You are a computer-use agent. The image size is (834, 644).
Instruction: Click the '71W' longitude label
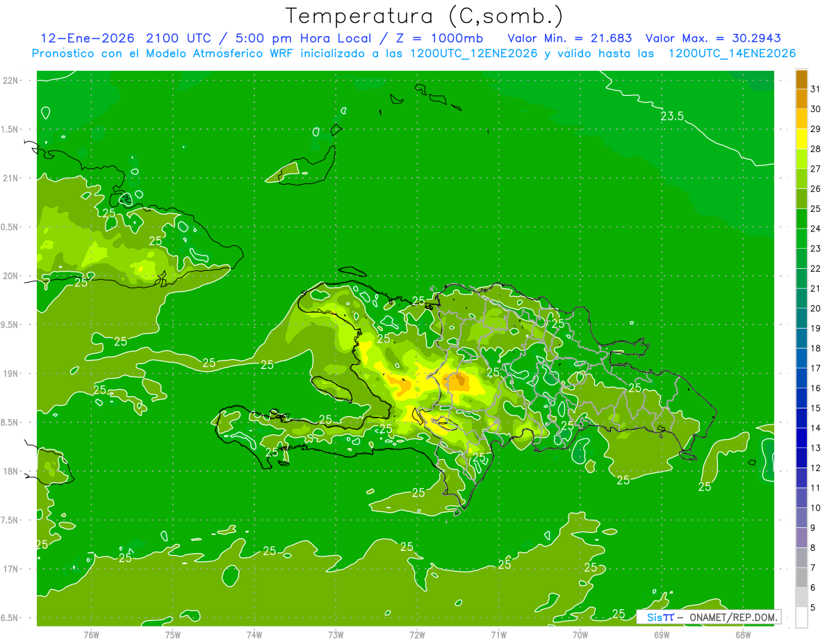pyautogui.click(x=498, y=635)
